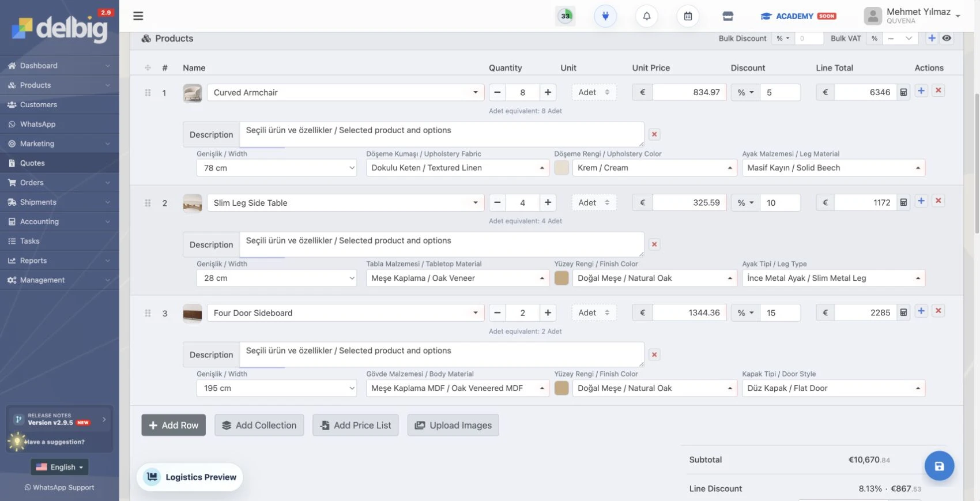Open the Logistics Preview button
This screenshot has height=501, width=980.
tap(190, 477)
